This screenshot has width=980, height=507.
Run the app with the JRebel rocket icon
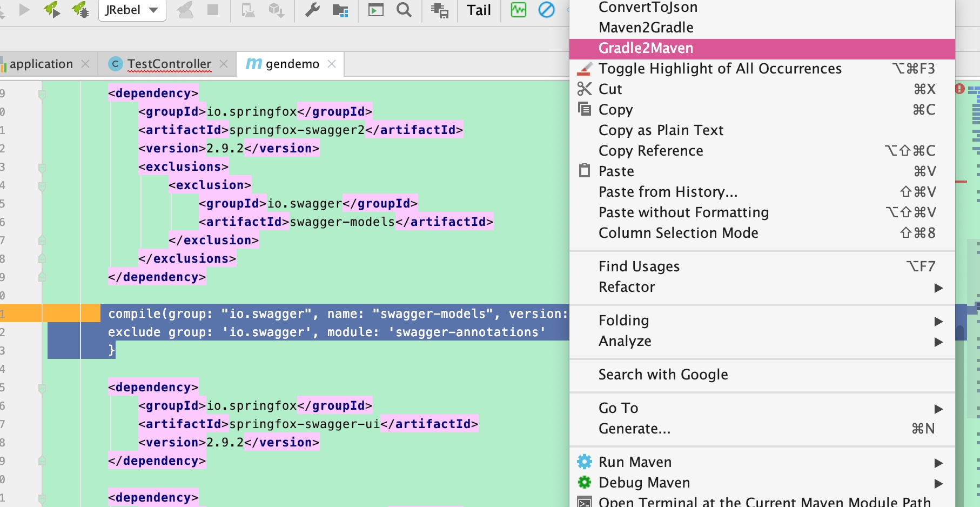coord(52,10)
